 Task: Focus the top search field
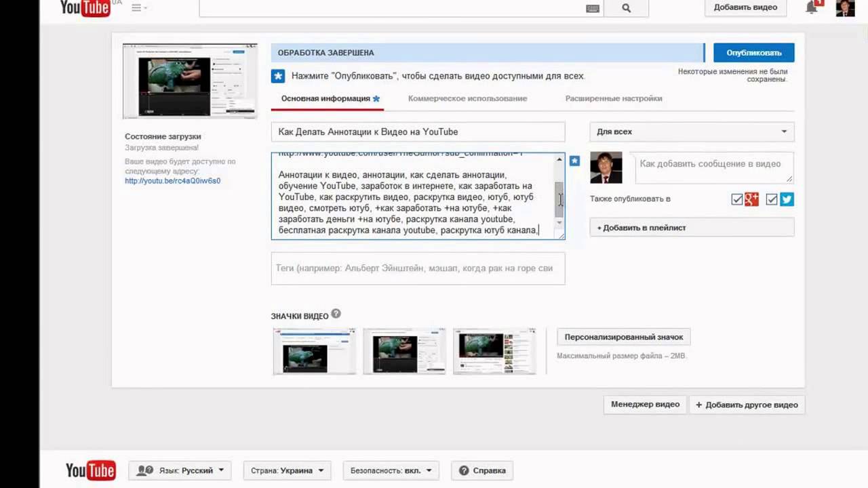coord(392,8)
